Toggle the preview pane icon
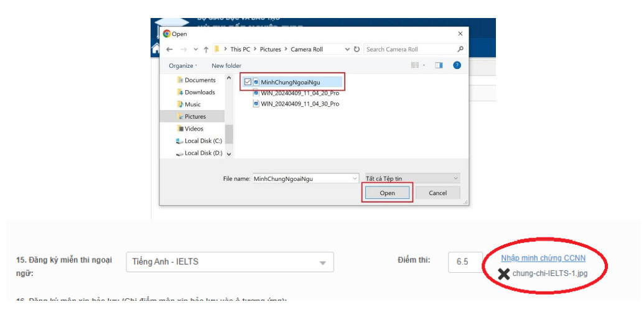 pos(439,65)
